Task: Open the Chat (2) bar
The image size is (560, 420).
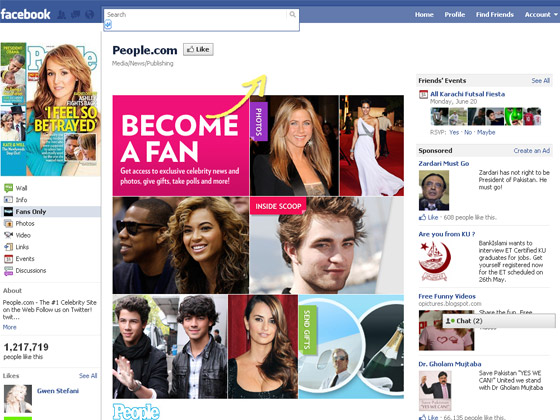Action: (499, 321)
